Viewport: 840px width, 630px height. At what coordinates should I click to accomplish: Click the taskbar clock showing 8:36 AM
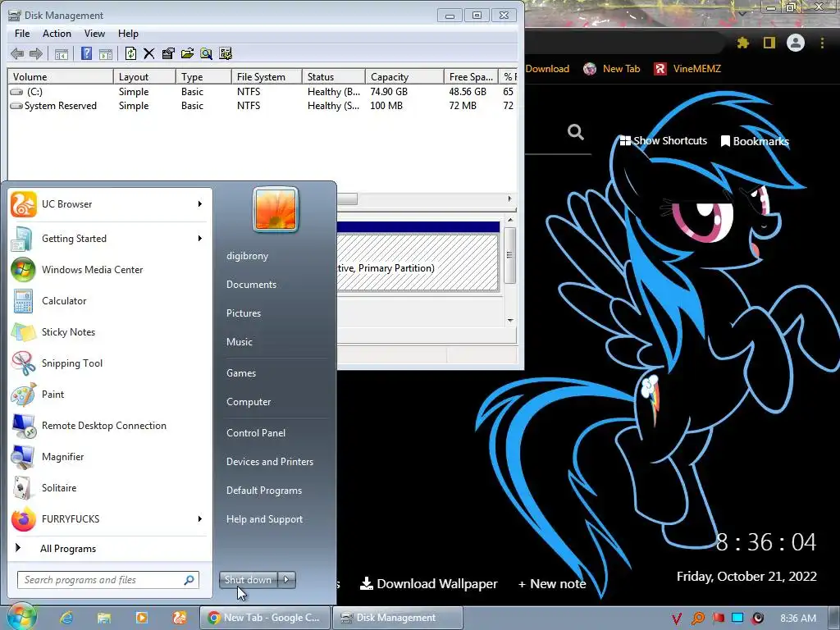[797, 619]
